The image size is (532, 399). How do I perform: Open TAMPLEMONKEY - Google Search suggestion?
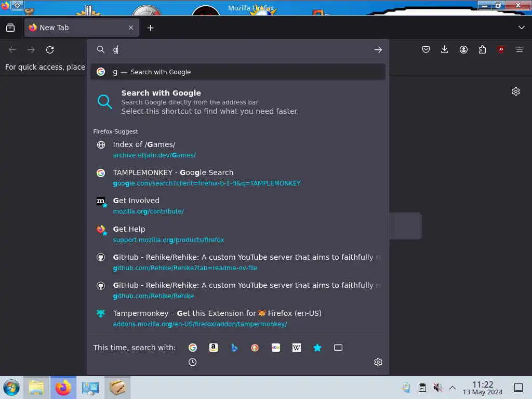pyautogui.click(x=238, y=178)
